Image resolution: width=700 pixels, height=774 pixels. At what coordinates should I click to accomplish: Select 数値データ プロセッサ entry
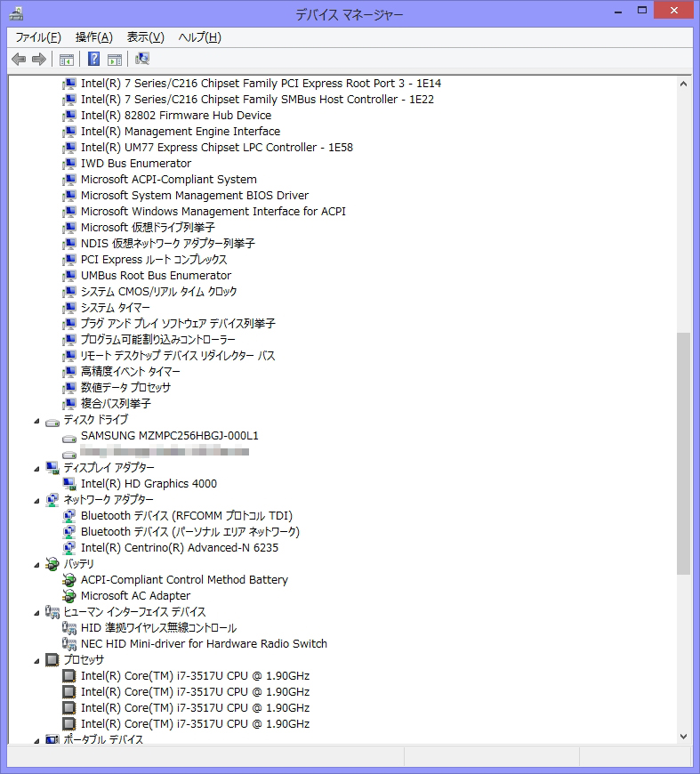[x=125, y=388]
